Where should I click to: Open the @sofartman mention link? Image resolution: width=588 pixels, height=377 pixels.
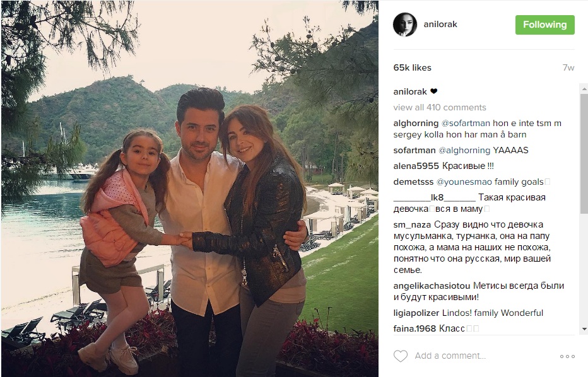pos(466,124)
